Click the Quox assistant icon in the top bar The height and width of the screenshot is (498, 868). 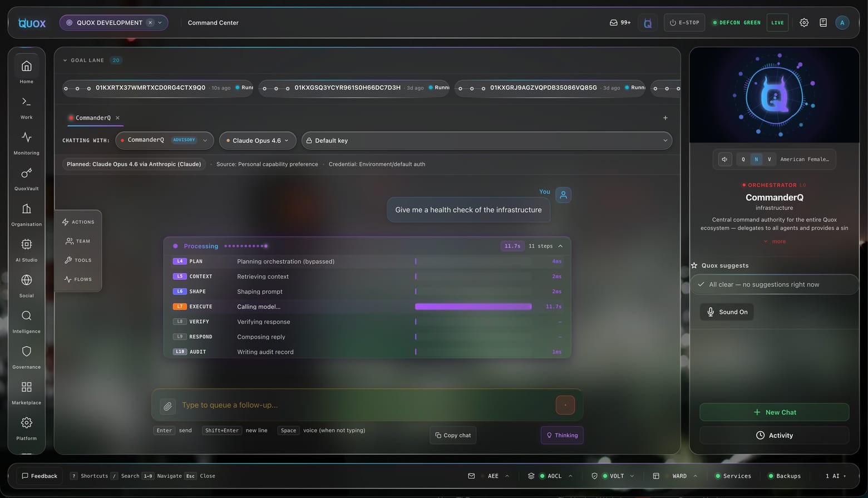point(648,23)
